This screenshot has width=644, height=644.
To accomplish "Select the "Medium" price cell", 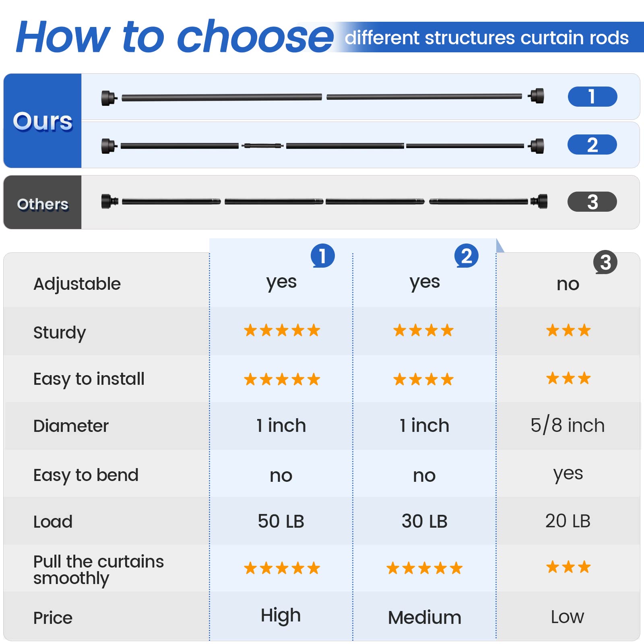I will [x=424, y=617].
